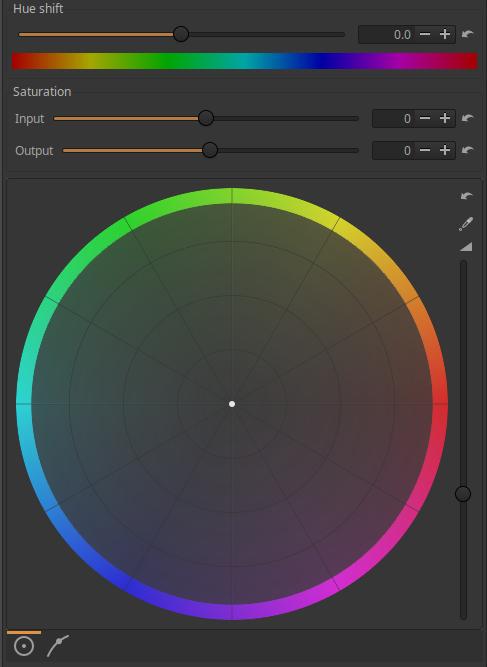Image resolution: width=487 pixels, height=667 pixels.
Task: Click the white center point of color wheel
Action: (x=232, y=404)
